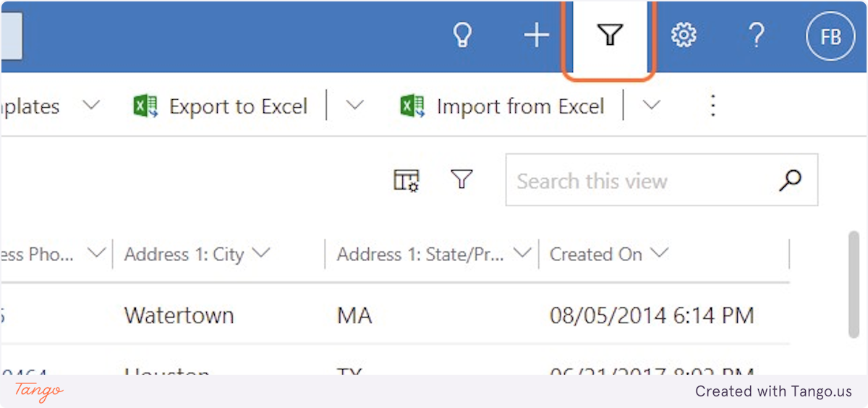868x408 pixels.
Task: Open the FB user account avatar
Action: click(x=830, y=35)
